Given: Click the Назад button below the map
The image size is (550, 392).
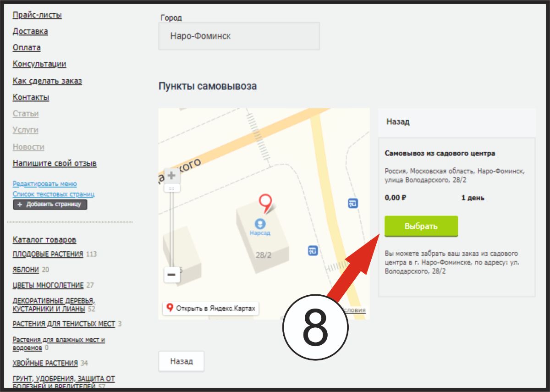Looking at the screenshot, I should pyautogui.click(x=181, y=361).
